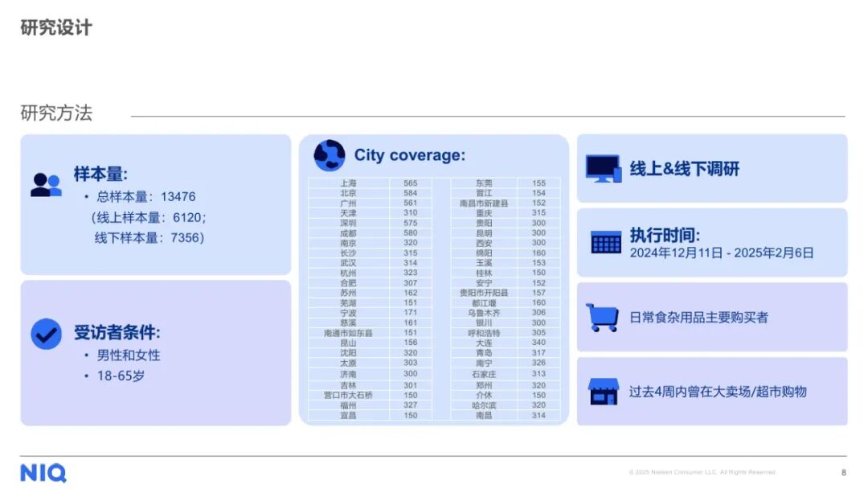Click the City coverage: heading
The width and height of the screenshot is (868, 489).
click(x=410, y=155)
